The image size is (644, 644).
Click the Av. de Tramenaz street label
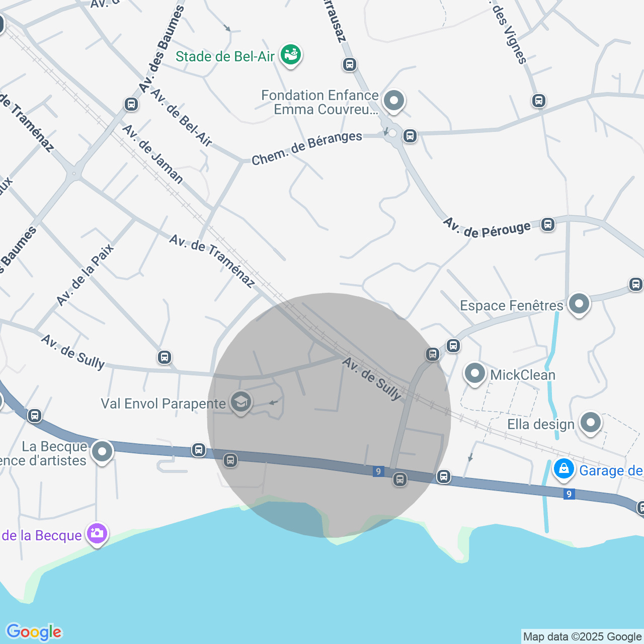click(x=212, y=261)
